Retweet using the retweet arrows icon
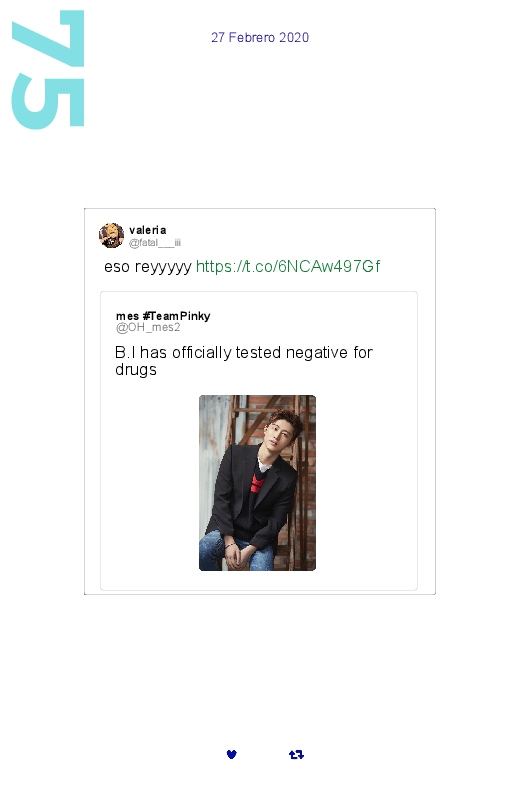The image size is (520, 803). point(296,754)
